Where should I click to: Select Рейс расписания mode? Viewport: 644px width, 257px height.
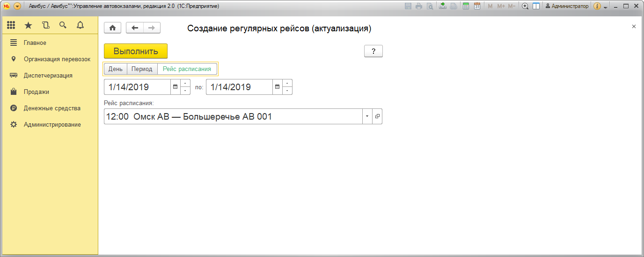(187, 69)
